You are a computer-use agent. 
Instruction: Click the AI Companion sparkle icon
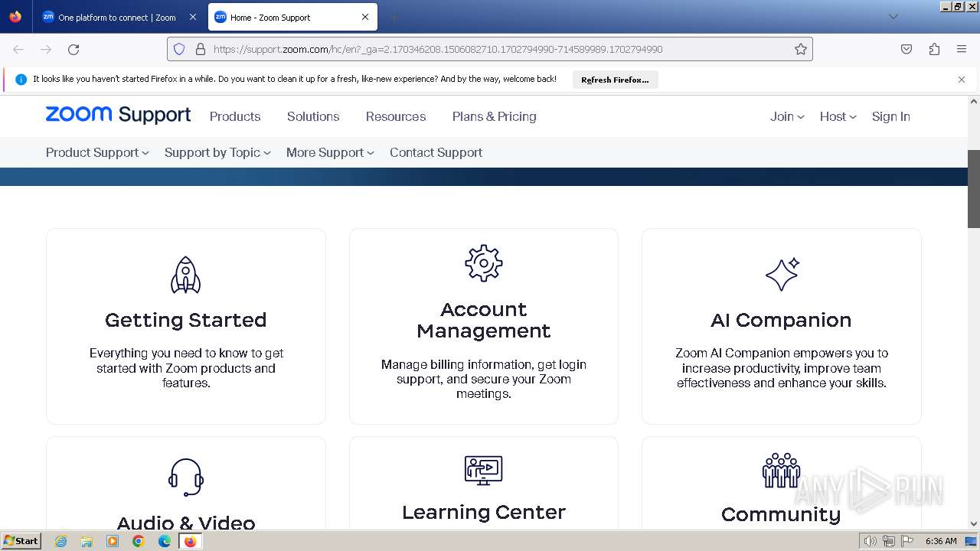pos(782,274)
